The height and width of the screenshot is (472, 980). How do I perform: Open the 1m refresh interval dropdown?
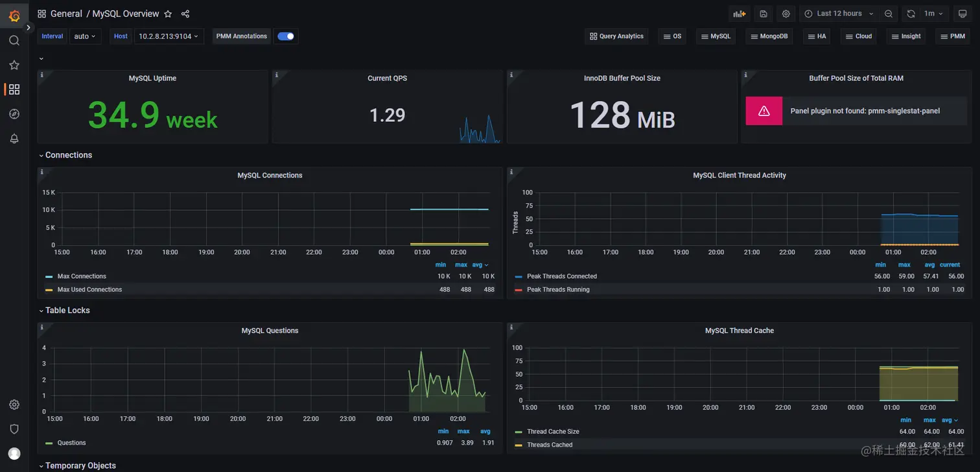tap(934, 14)
